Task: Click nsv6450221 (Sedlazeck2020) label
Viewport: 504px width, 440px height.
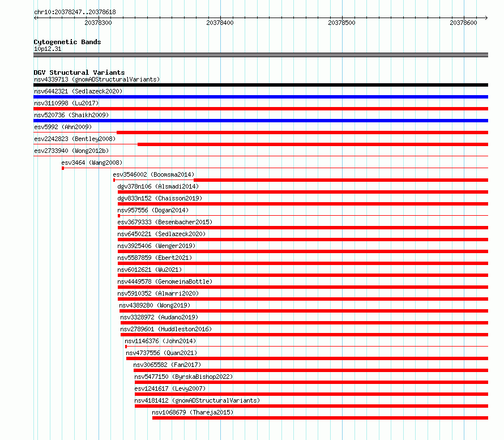Action: (x=161, y=234)
